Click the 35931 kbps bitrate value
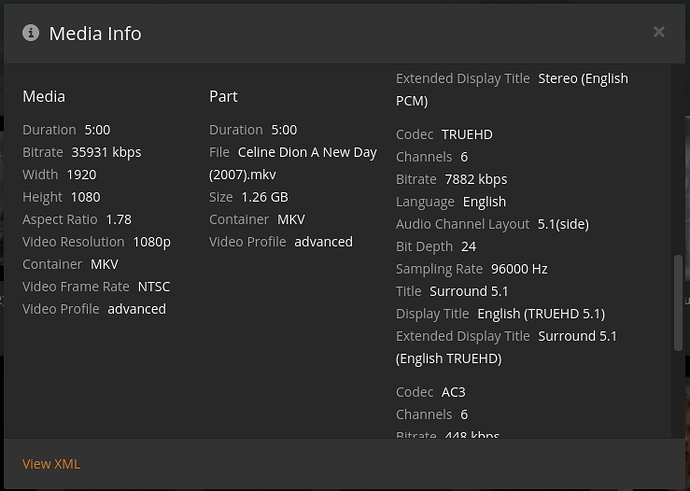This screenshot has width=690, height=491. click(106, 152)
